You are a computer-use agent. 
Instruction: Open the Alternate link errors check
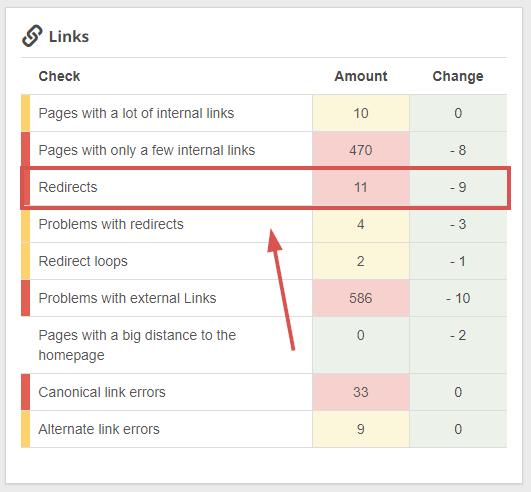click(99, 429)
